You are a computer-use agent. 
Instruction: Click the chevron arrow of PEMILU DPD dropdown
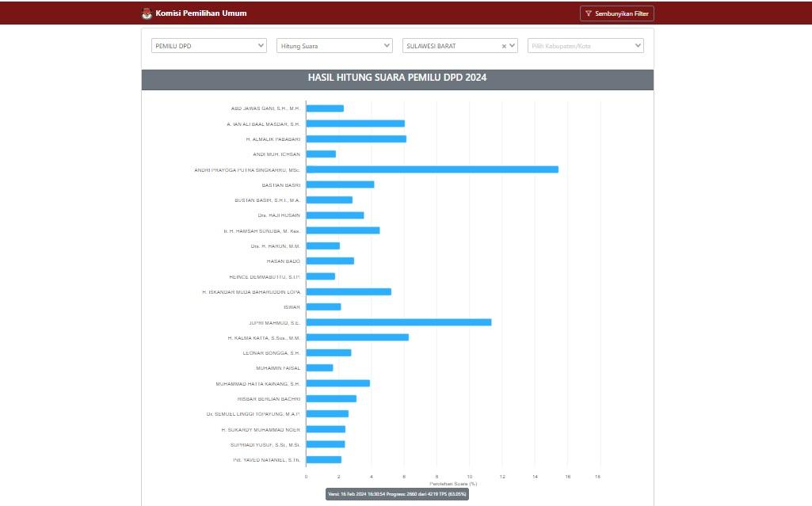point(261,46)
